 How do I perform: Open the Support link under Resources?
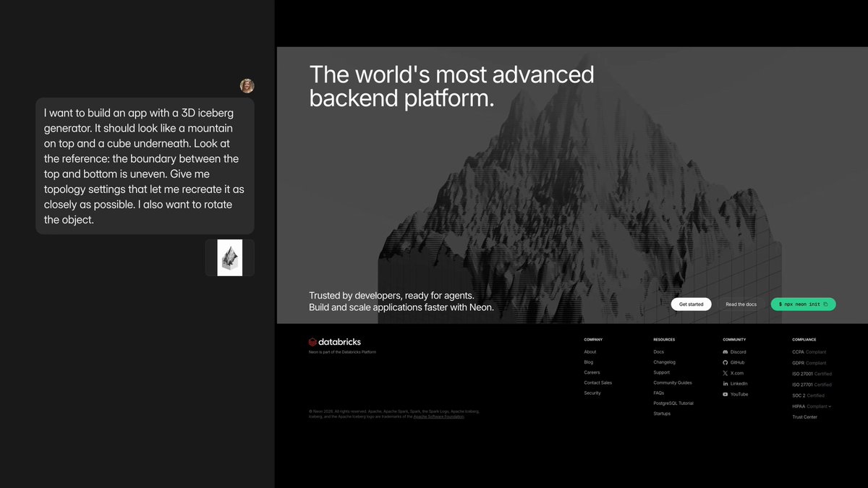click(x=662, y=372)
